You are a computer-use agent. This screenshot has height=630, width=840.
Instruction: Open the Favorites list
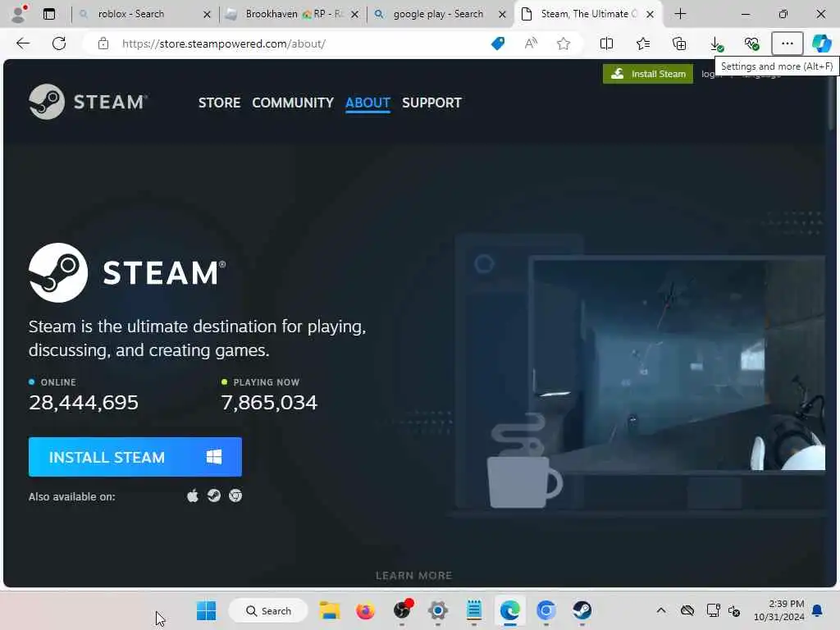click(643, 43)
